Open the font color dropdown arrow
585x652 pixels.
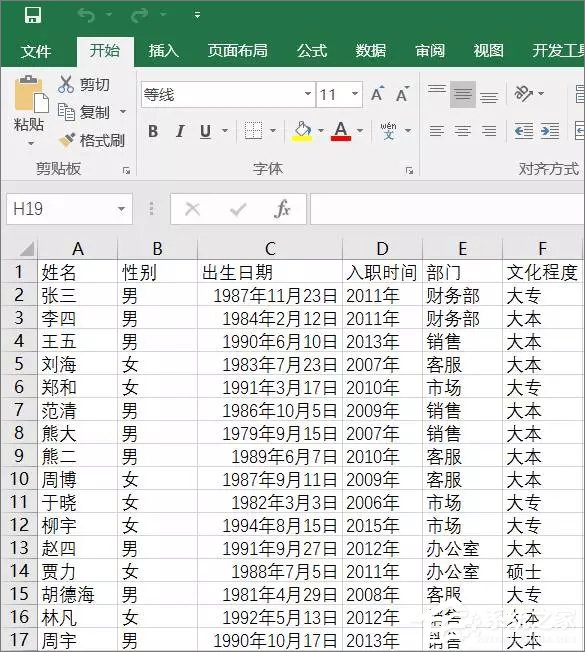pyautogui.click(x=360, y=131)
